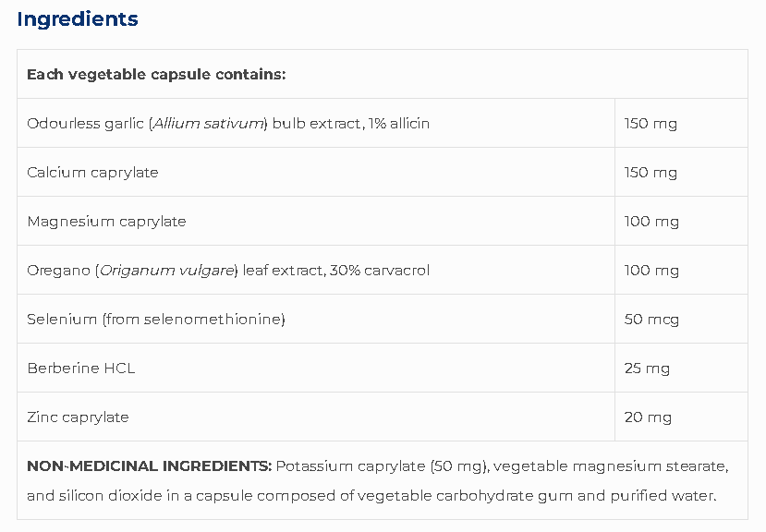766x532 pixels.
Task: Select the Berberine HCL ingredient
Action: coord(81,369)
